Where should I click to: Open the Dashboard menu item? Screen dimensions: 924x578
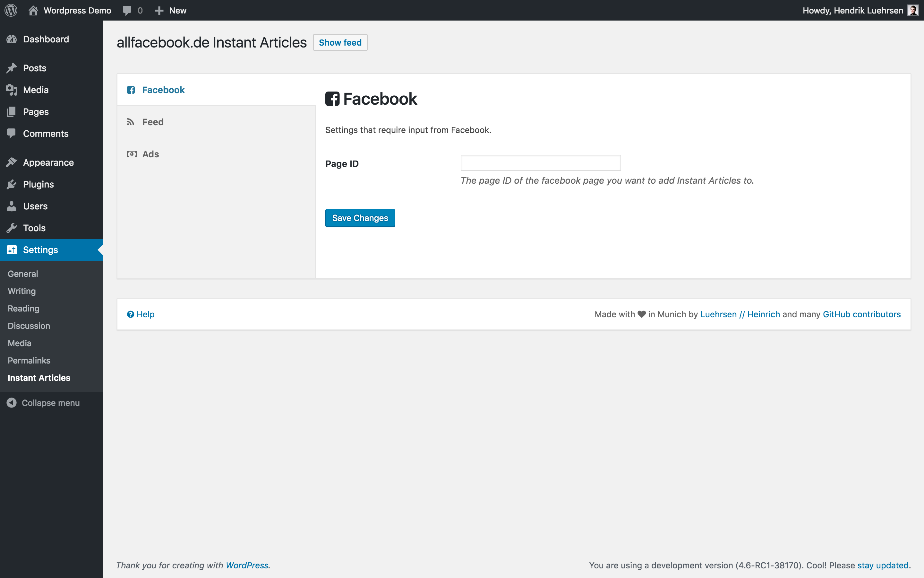click(x=46, y=39)
